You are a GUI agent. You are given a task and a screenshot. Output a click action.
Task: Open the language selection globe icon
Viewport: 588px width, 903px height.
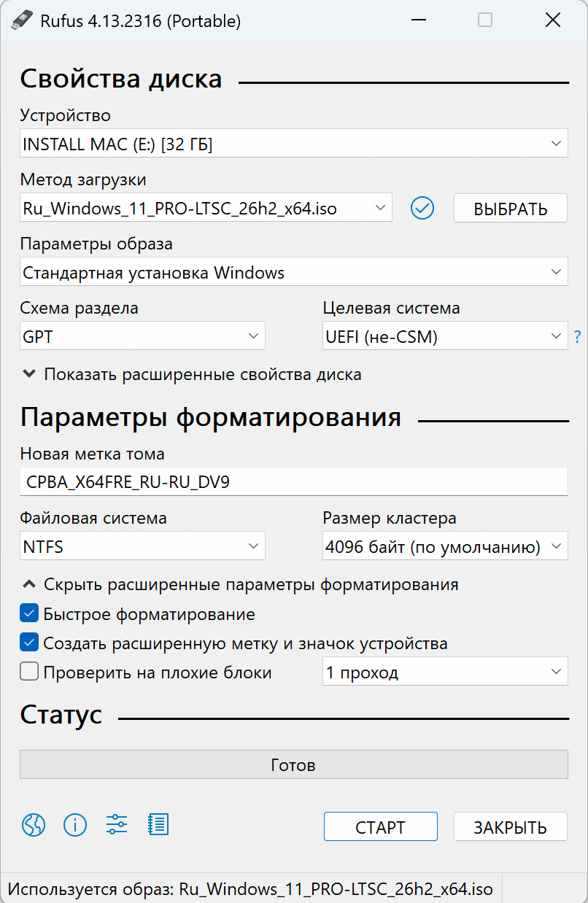click(33, 825)
